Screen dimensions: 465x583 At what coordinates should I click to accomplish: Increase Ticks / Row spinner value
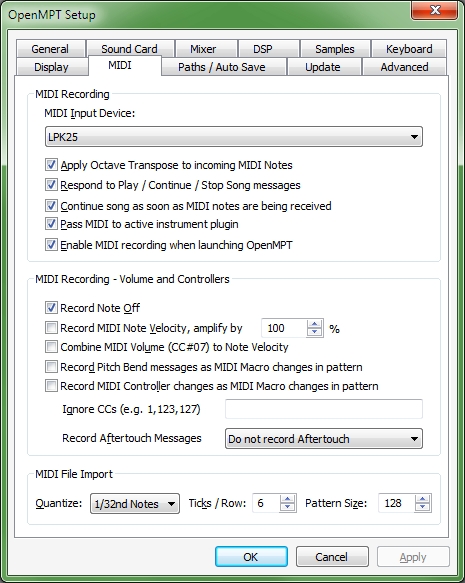click(x=287, y=499)
